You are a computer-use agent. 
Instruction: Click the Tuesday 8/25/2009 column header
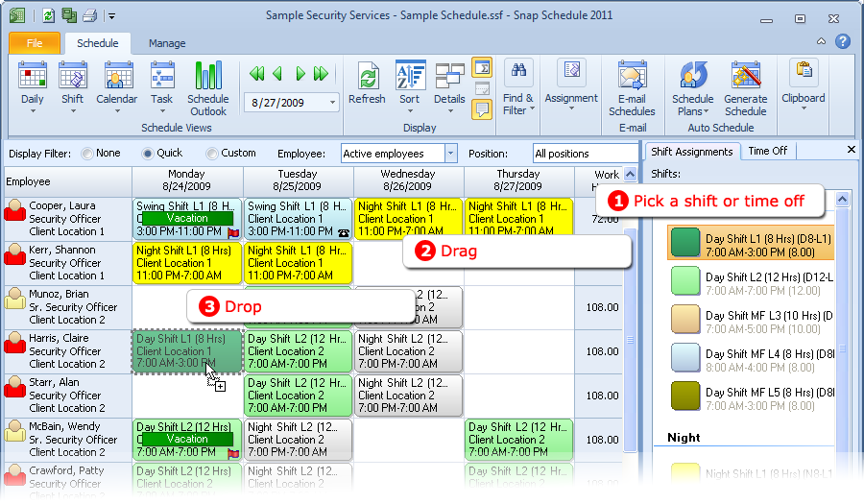(299, 180)
